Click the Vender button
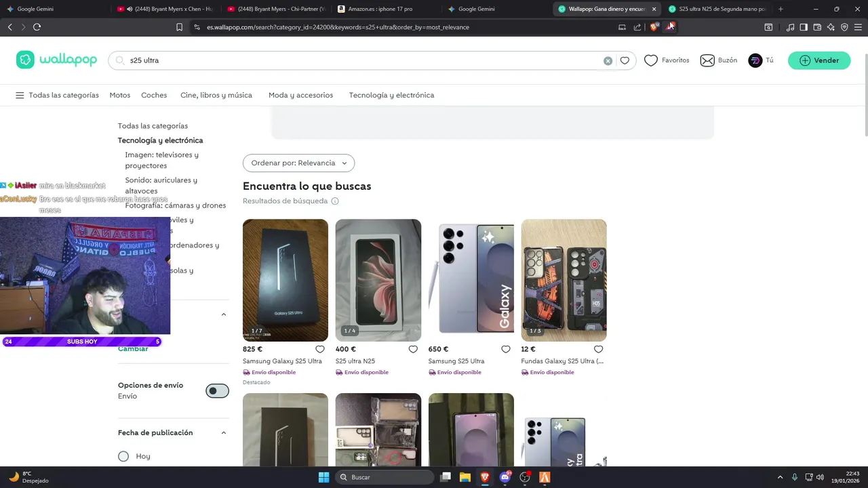The height and width of the screenshot is (488, 868). pyautogui.click(x=819, y=60)
